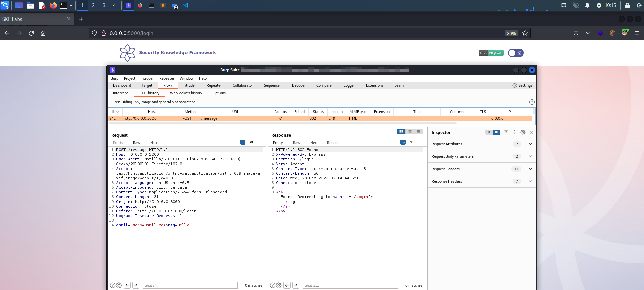Open Burp Suite Settings

[x=522, y=85]
